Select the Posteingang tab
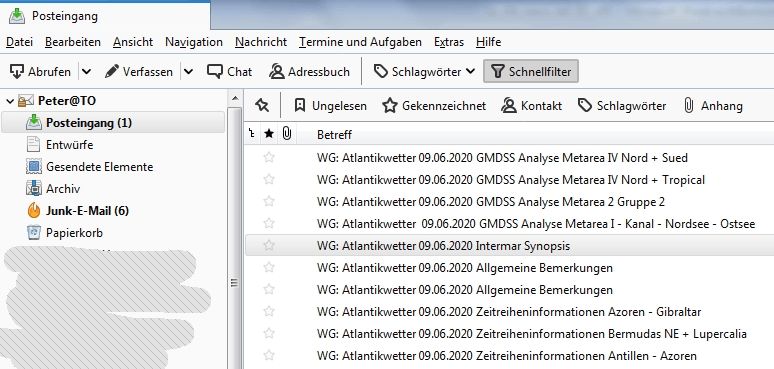The height and width of the screenshot is (369, 774). 105,16
